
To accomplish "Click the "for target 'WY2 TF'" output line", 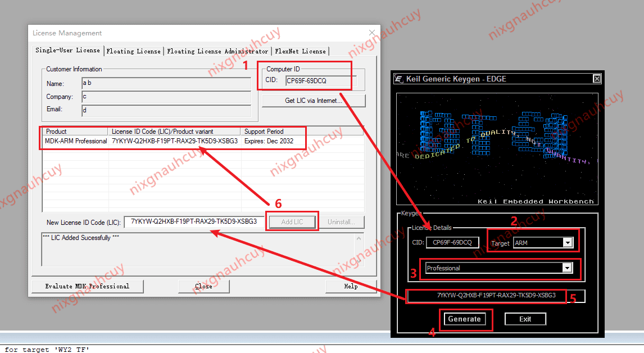I will (x=47, y=349).
